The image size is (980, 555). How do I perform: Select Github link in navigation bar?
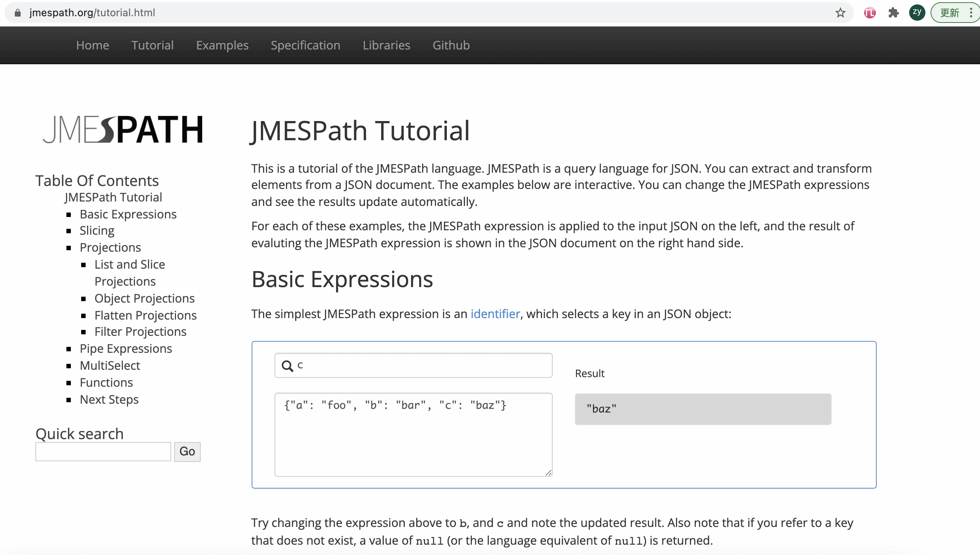click(x=451, y=45)
